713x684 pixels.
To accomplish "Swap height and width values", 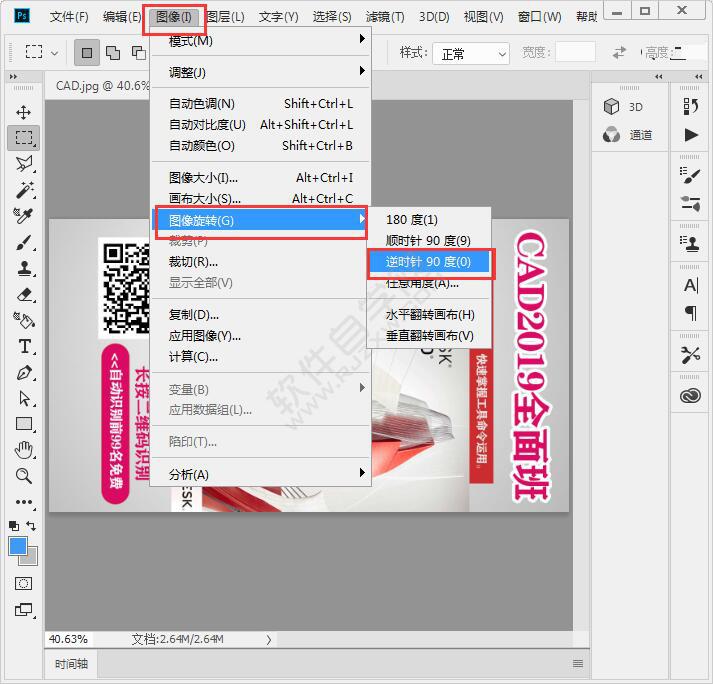I will point(619,53).
